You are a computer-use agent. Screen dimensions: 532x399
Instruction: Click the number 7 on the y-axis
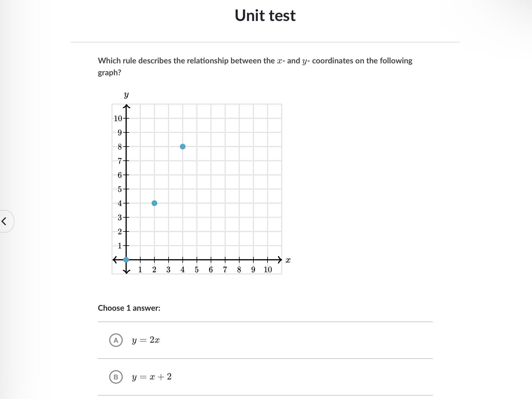pos(120,161)
